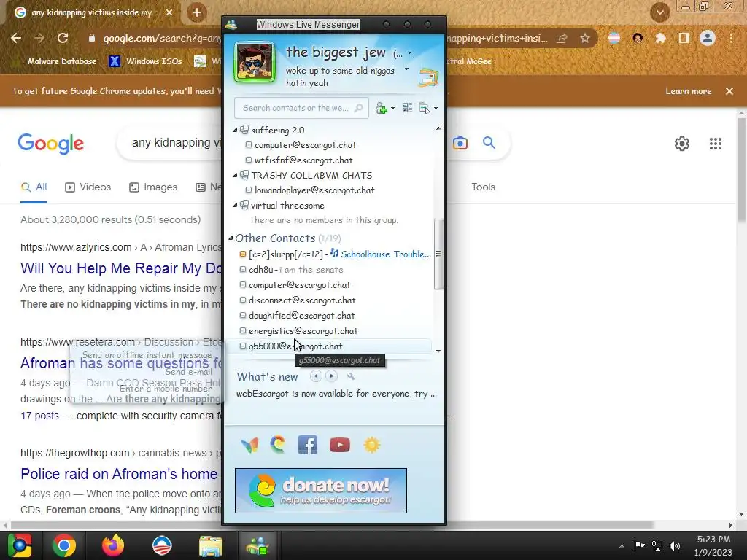Go back in Chrome
Viewport: 747px width, 560px height.
click(16, 38)
